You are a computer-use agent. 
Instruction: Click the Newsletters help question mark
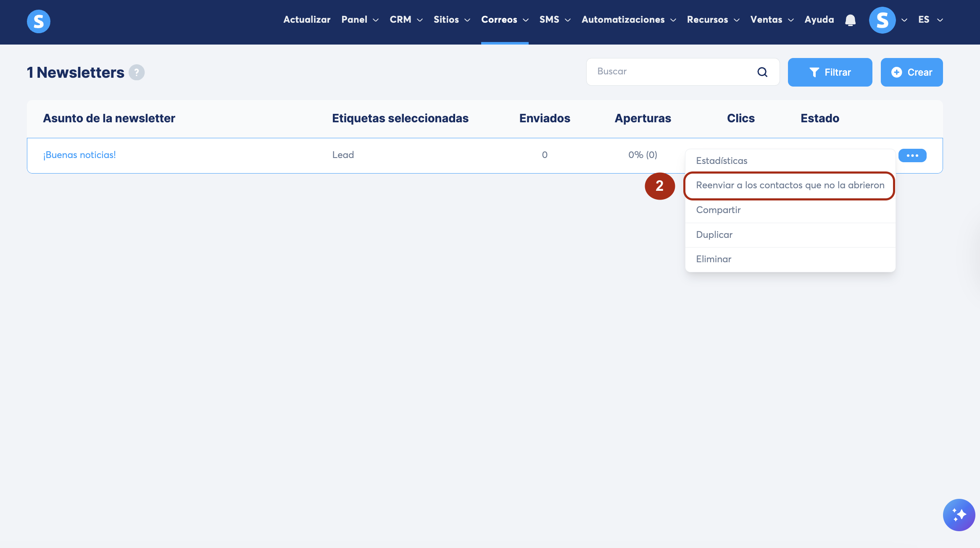tap(137, 72)
